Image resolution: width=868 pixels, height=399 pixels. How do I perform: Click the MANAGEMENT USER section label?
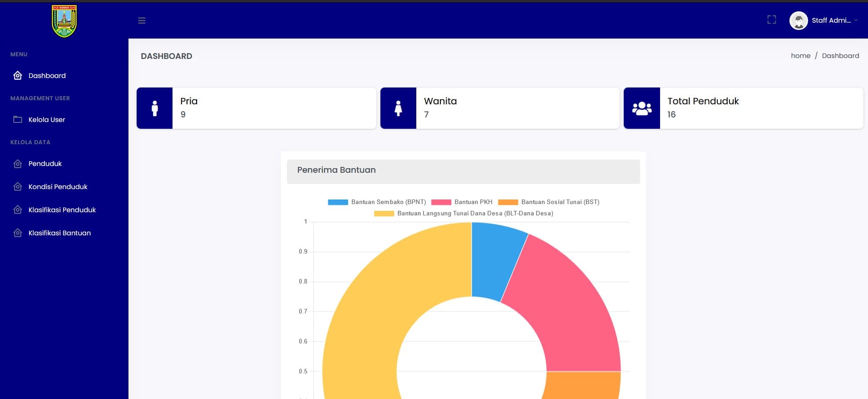pyautogui.click(x=40, y=98)
